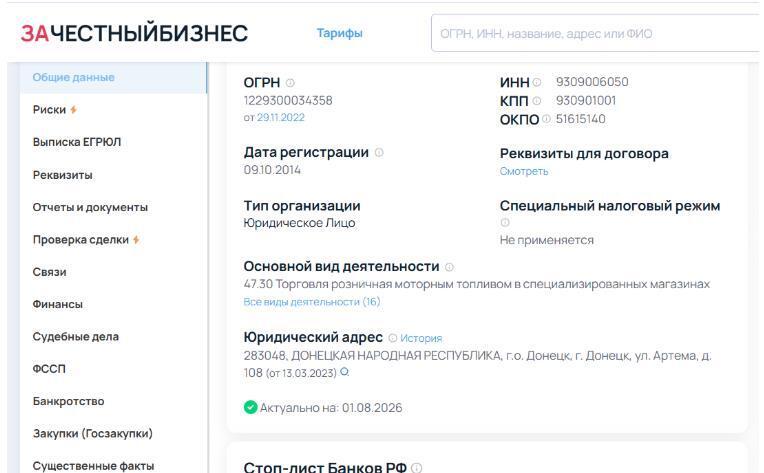Select Реквизиты in the sidebar
This screenshot has height=473, width=764.
click(x=62, y=175)
